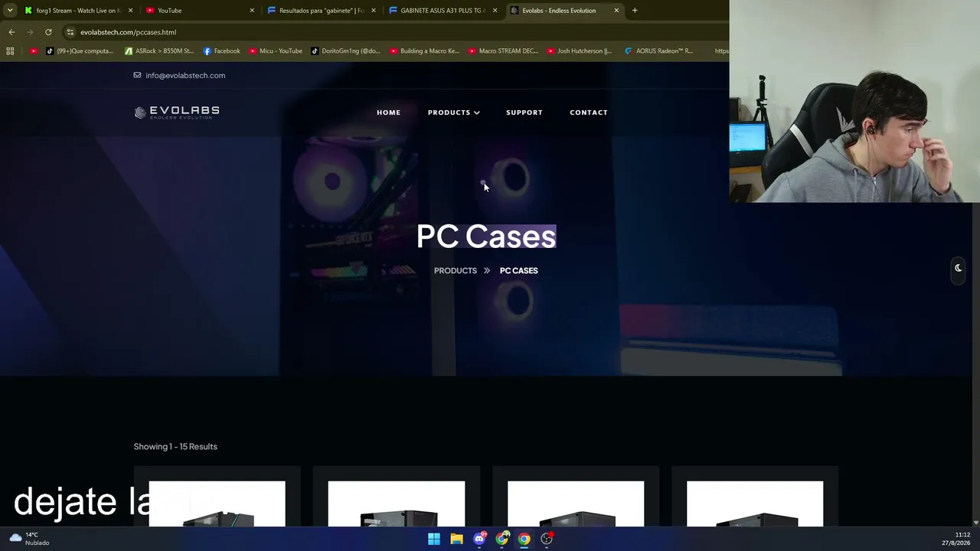Switch to the Resultados para "gabinete" tab
Screen dimensions: 980x551
[320, 11]
